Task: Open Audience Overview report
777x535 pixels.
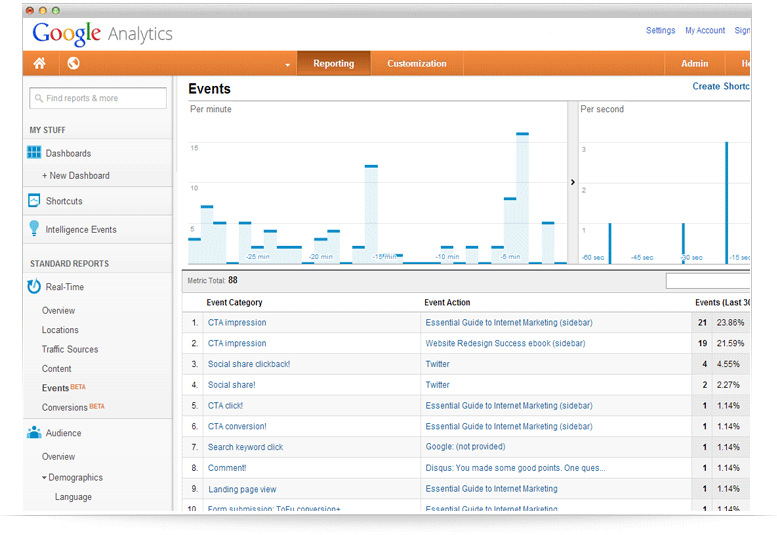Action: click(x=58, y=457)
